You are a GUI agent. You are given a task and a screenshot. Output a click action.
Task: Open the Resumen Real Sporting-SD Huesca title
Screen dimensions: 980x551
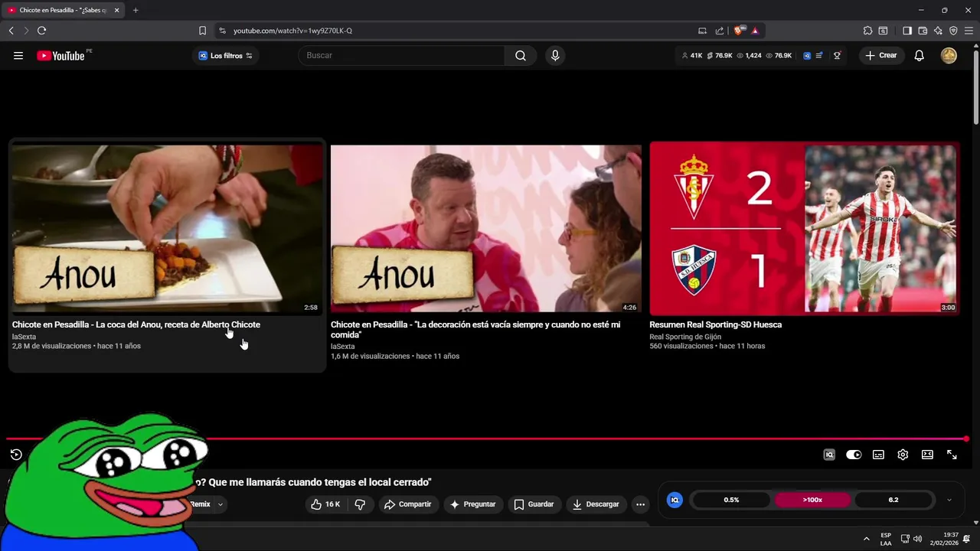pyautogui.click(x=715, y=324)
